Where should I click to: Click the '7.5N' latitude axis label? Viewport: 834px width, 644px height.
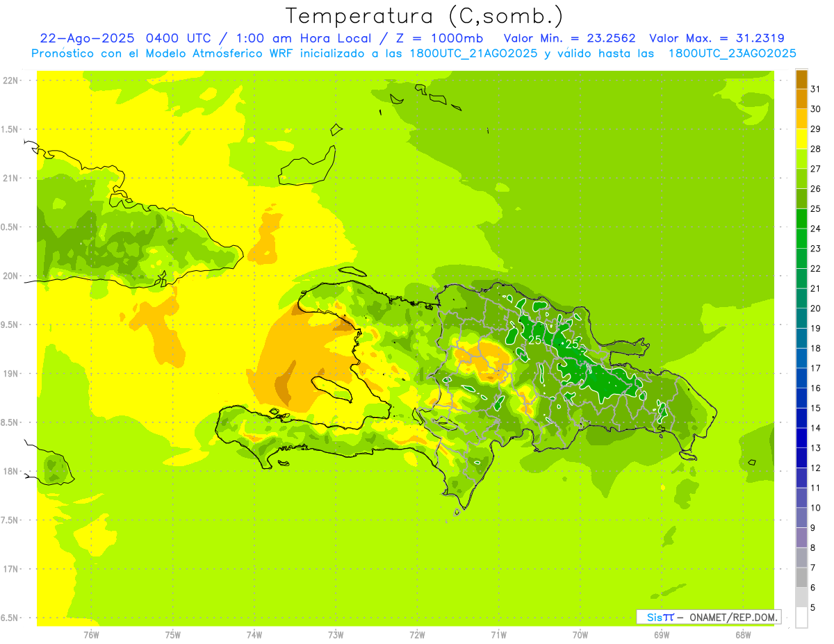tap(10, 520)
